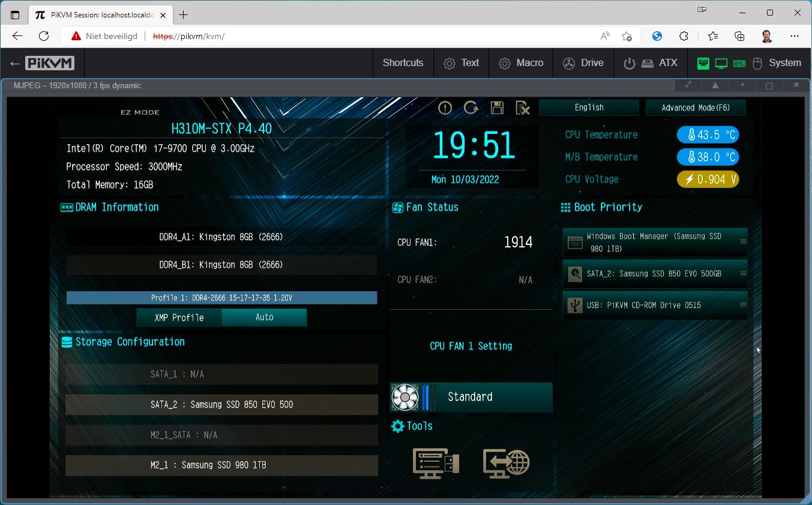
Task: Open the Shortcuts menu
Action: pyautogui.click(x=403, y=63)
